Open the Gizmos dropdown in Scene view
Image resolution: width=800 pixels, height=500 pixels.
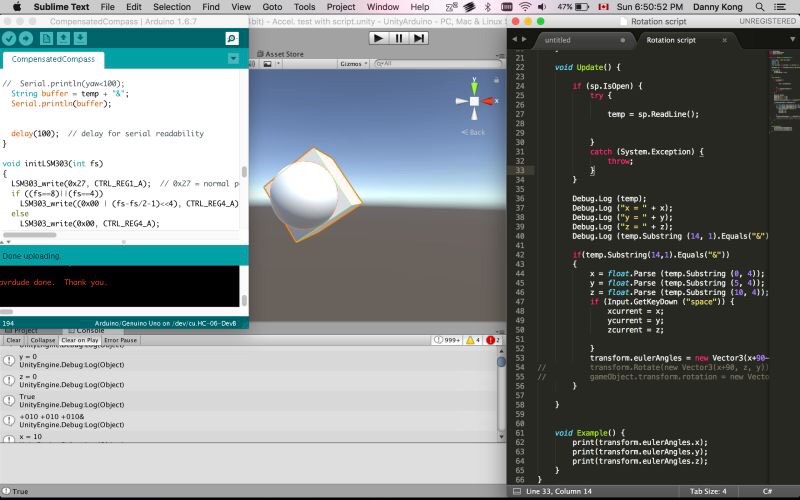[354, 64]
